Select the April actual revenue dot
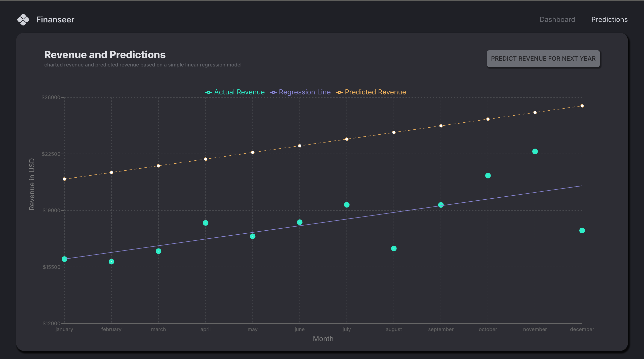The image size is (644, 359). coord(206,223)
